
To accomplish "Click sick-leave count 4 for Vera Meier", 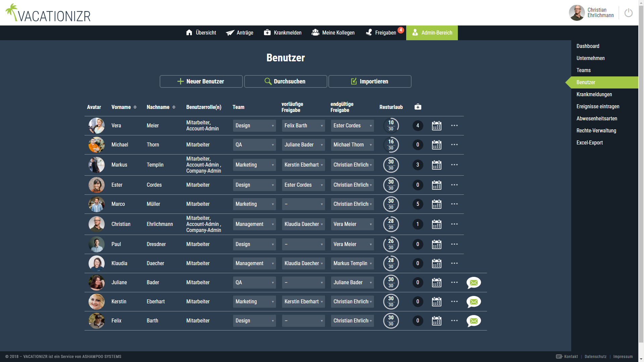I will click(418, 126).
